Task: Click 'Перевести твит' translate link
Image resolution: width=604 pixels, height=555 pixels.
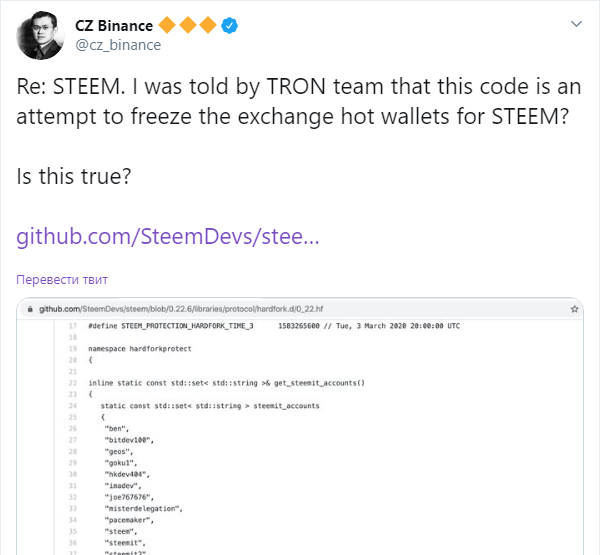Action: pyautogui.click(x=61, y=279)
